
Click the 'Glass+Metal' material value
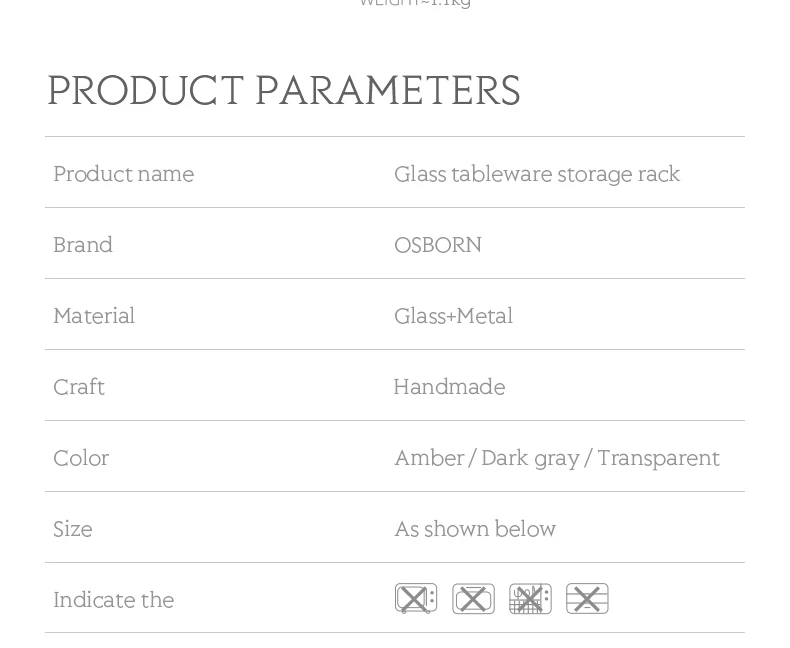click(x=453, y=316)
